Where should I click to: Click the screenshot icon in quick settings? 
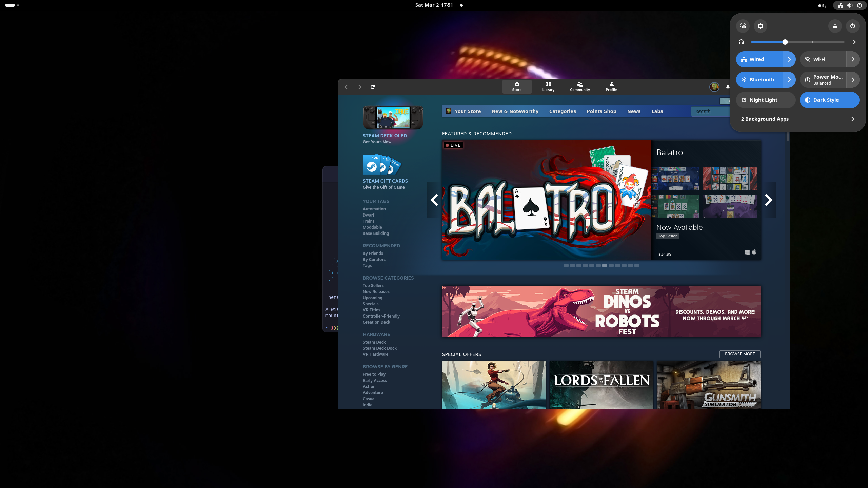pos(743,26)
